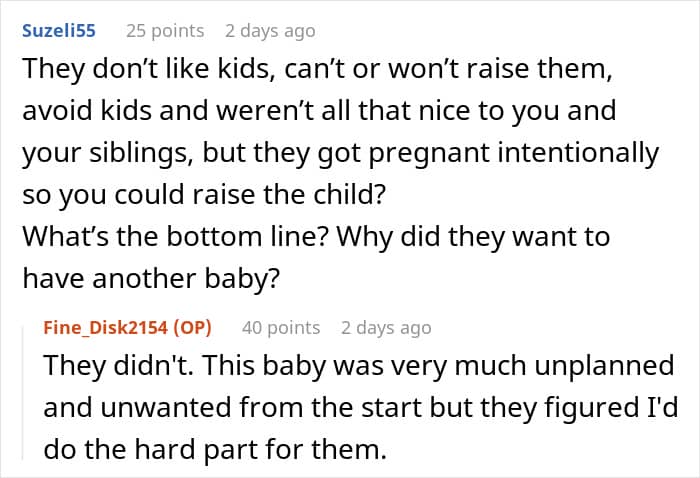
Task: Open the Fine_Disk2154 user profile
Action: (107, 327)
